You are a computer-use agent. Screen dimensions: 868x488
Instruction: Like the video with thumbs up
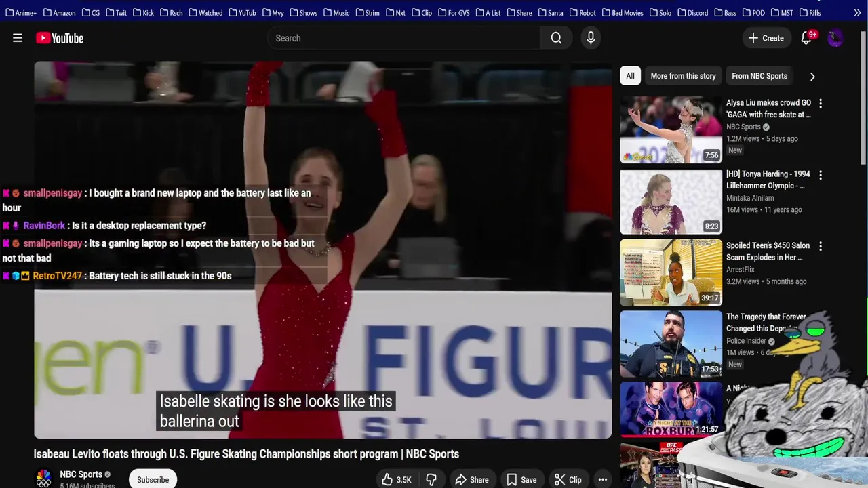(x=396, y=480)
